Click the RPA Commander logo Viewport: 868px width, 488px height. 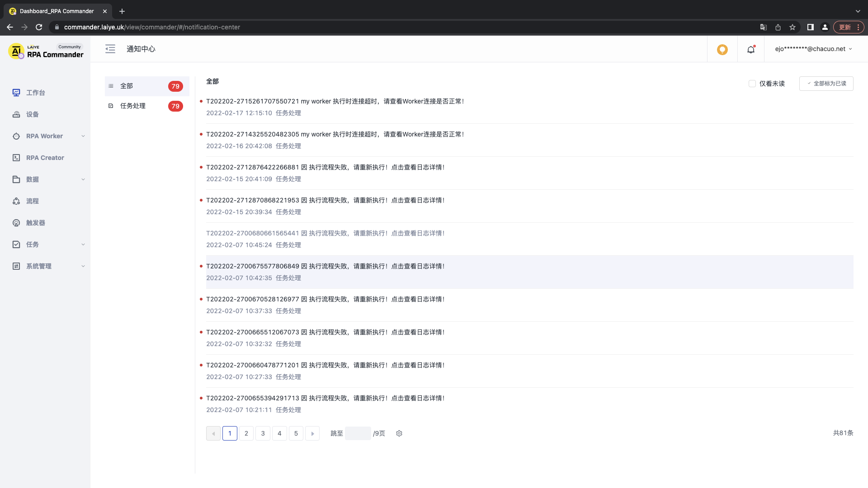point(46,51)
